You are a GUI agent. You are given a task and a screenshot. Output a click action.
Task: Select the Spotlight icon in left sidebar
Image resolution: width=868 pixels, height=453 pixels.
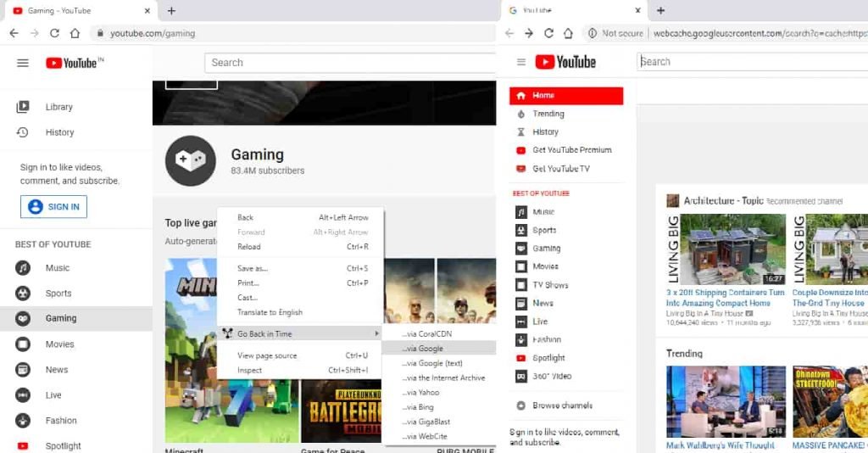23,446
